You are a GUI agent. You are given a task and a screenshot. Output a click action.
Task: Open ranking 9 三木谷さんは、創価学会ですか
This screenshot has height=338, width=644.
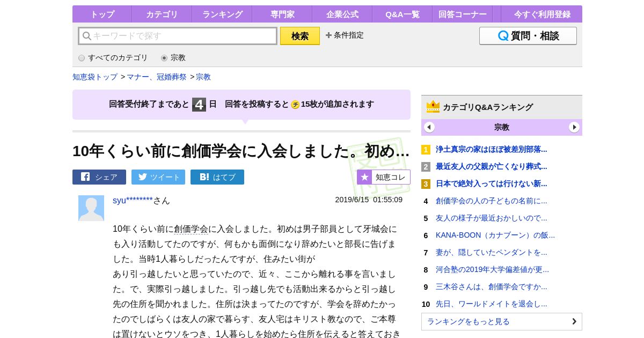tap(491, 286)
